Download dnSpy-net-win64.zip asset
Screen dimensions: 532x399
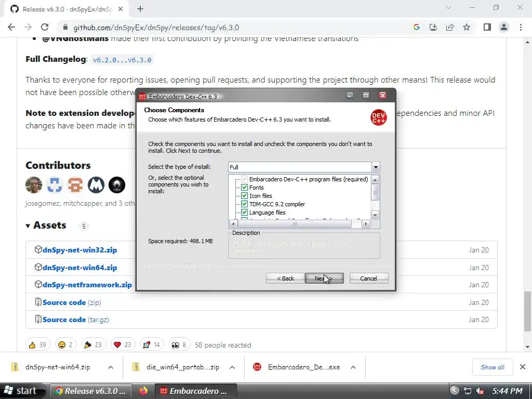point(79,268)
